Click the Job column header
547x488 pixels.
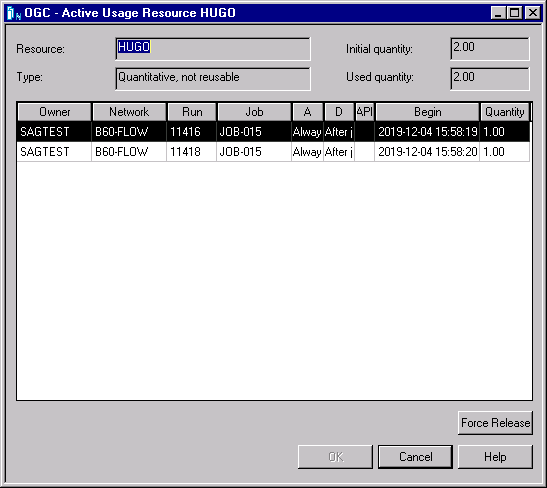[x=254, y=112]
